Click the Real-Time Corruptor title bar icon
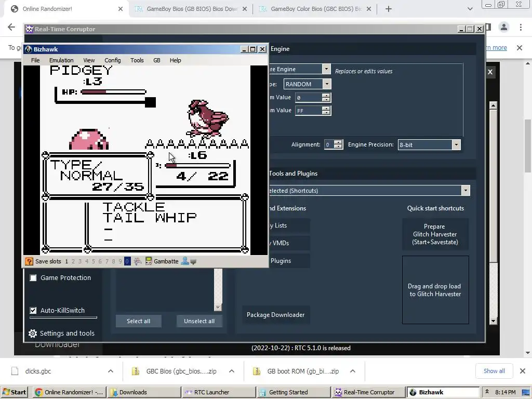532x399 pixels. (30, 29)
